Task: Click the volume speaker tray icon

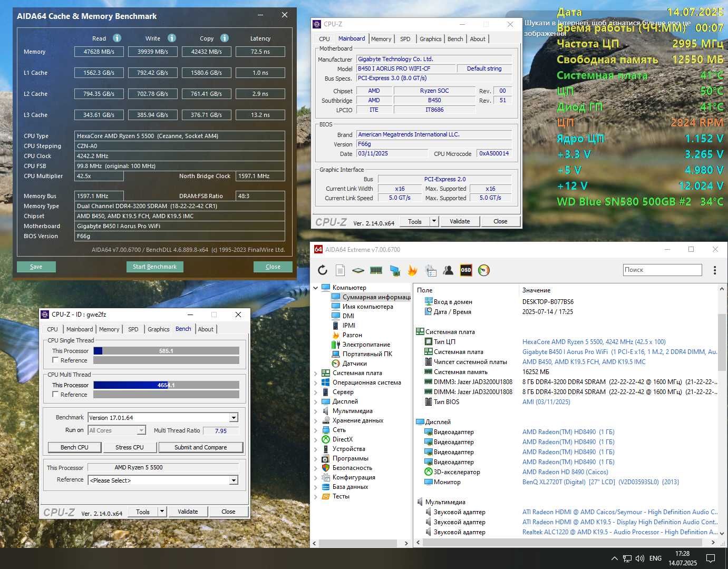Action: point(640,558)
